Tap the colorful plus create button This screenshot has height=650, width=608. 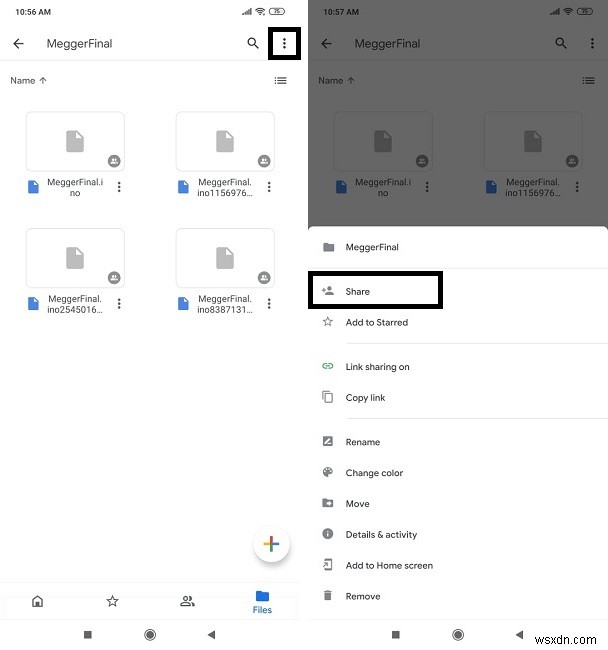coord(271,544)
